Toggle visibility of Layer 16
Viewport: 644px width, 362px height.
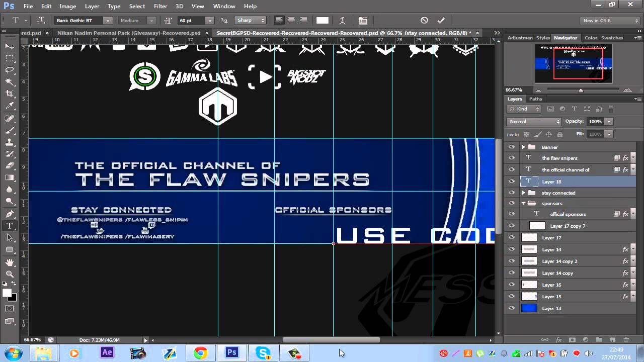pos(512,285)
